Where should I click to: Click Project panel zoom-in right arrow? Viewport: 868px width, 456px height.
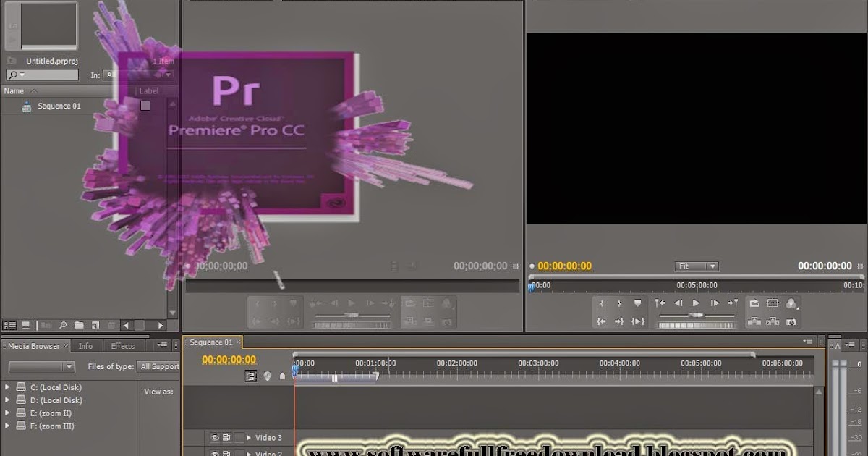click(159, 326)
